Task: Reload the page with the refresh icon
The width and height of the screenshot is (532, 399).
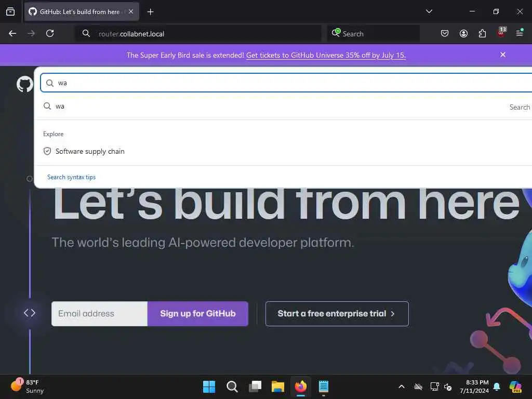Action: pos(50,33)
